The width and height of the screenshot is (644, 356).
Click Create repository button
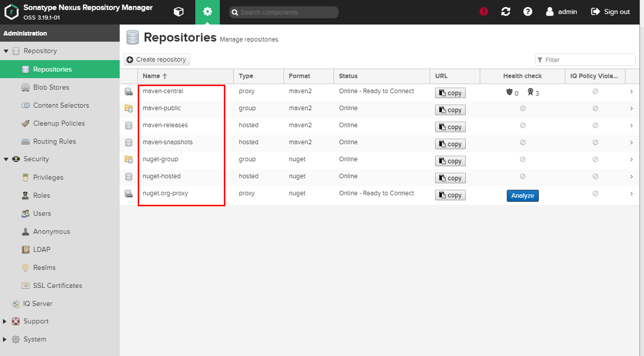pyautogui.click(x=157, y=60)
